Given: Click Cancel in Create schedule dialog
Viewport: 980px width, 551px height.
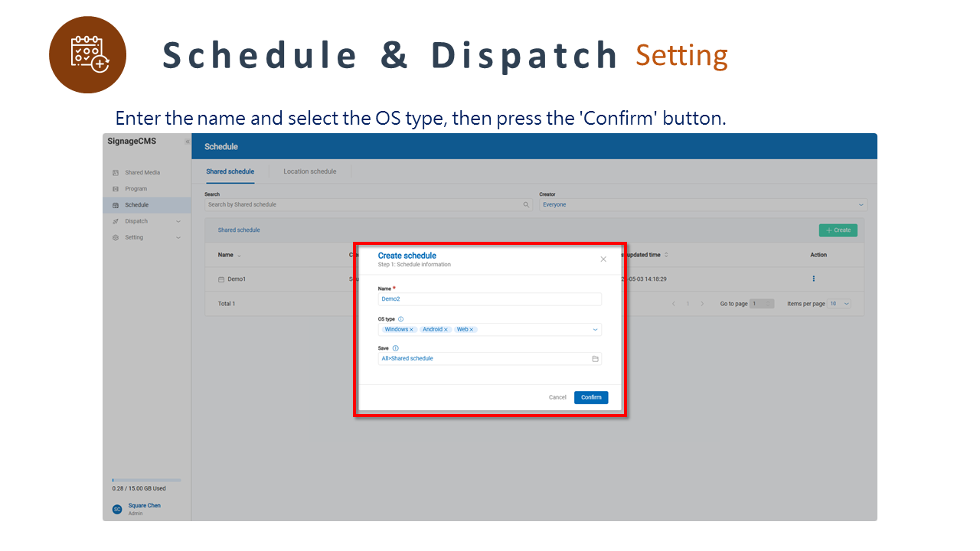Looking at the screenshot, I should (x=557, y=397).
